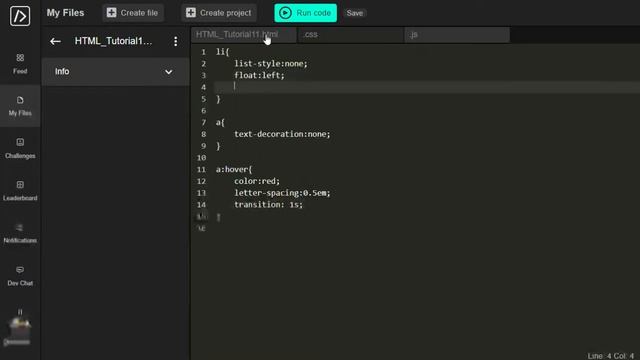Click line number 6 in the gutter
The image size is (640, 360).
(203, 111)
